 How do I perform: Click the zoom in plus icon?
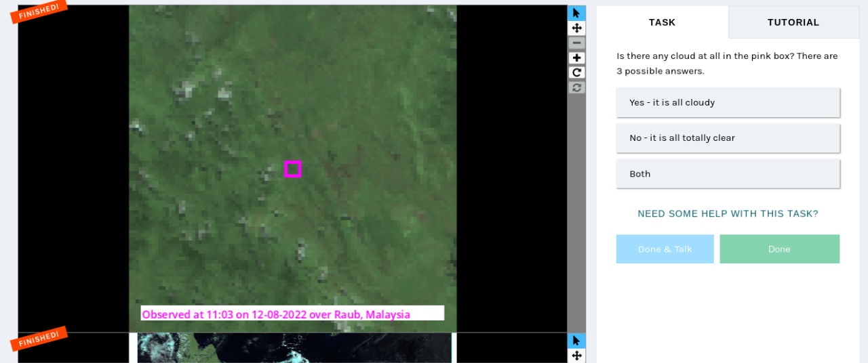click(x=576, y=58)
